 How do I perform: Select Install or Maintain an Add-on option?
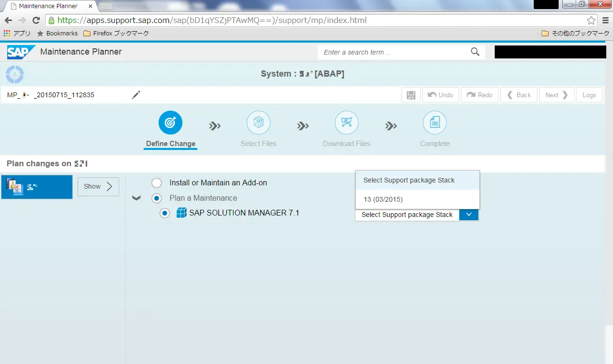(x=157, y=183)
